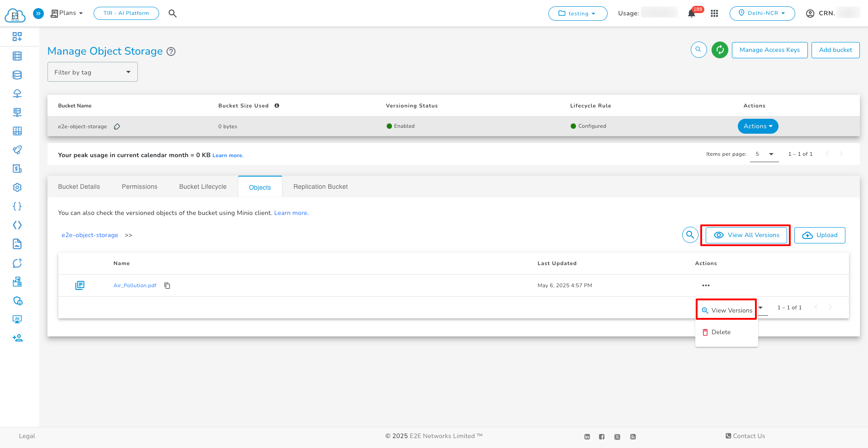868x448 pixels.
Task: Toggle View All Versions for objects
Action: tap(746, 235)
